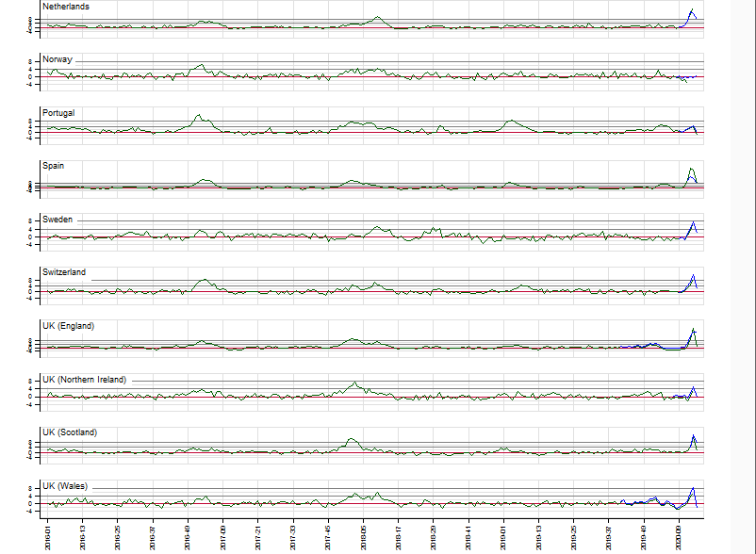Click the Portugal chart label
Screen dimensions: 756x554
coord(58,113)
